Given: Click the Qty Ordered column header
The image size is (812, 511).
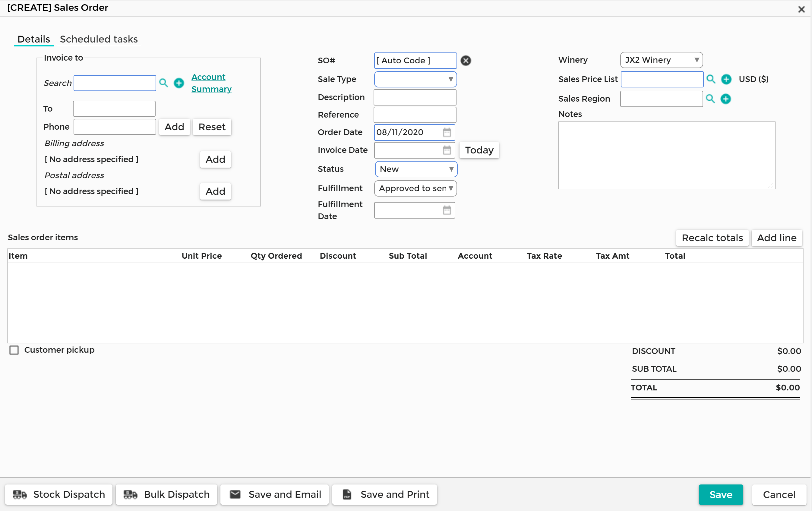Looking at the screenshot, I should (276, 256).
